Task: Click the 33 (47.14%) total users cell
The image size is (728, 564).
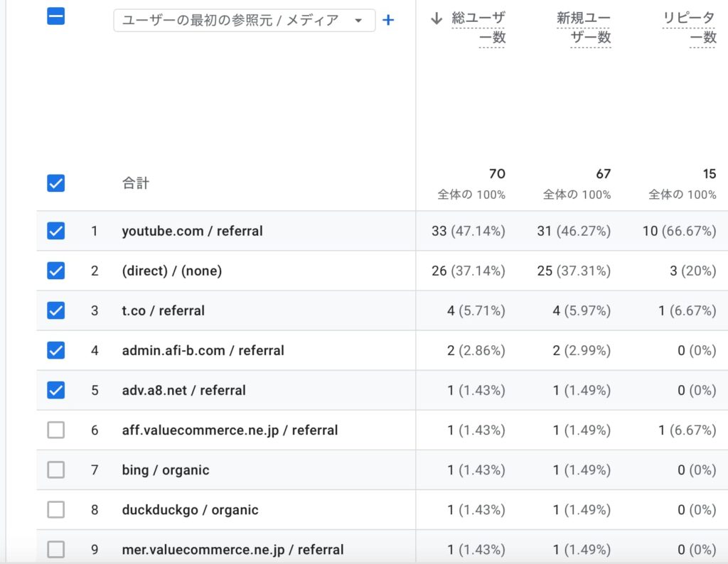Action: point(468,231)
